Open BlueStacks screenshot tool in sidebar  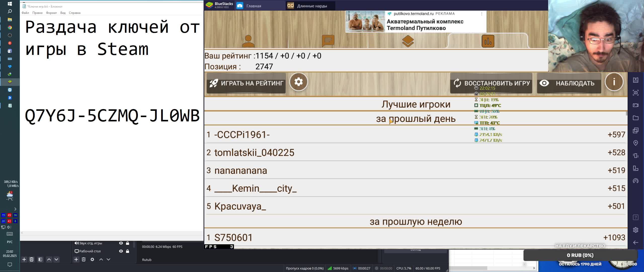(x=636, y=93)
